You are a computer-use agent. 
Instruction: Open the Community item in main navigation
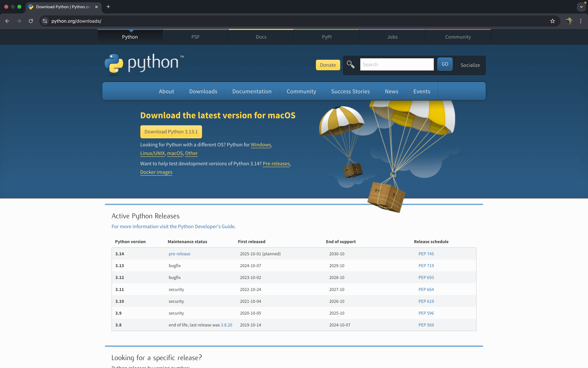point(301,91)
